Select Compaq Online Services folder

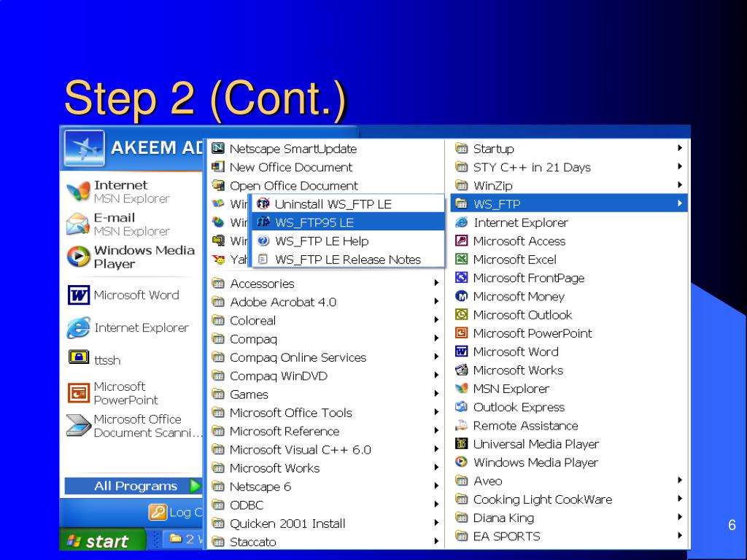tap(325, 357)
